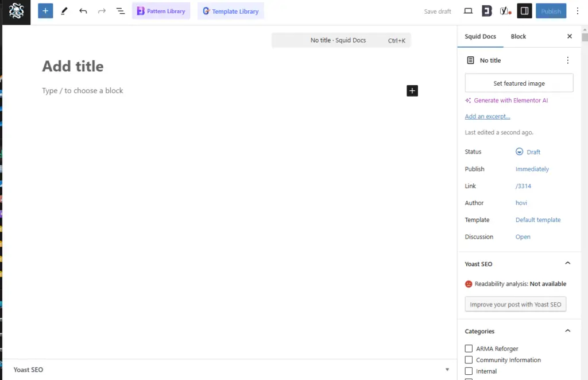
Task: Close the settings sidebar
Action: click(569, 36)
